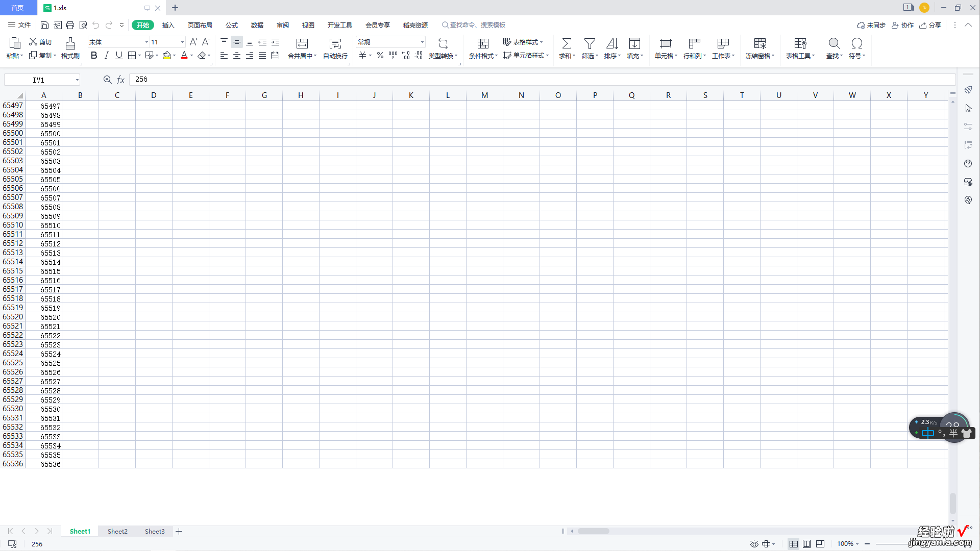980x551 pixels.
Task: Switch to the 插入 (Insert) tab
Action: tap(168, 25)
